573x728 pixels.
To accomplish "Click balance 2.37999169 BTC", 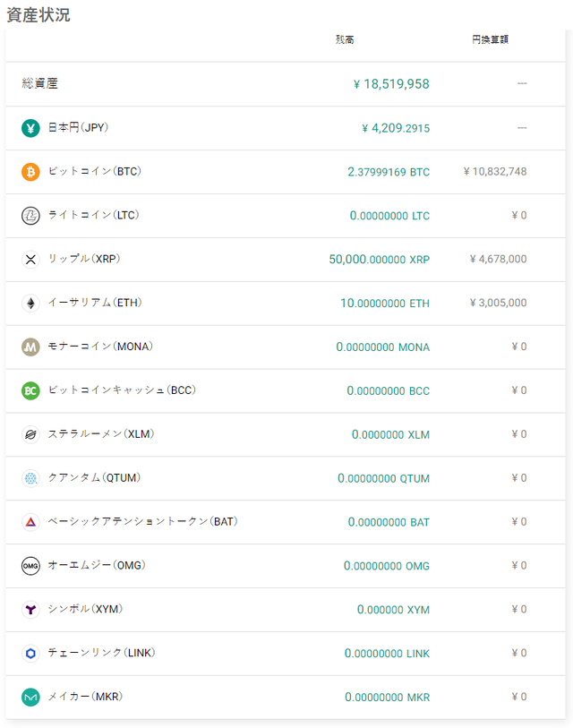I will point(389,172).
